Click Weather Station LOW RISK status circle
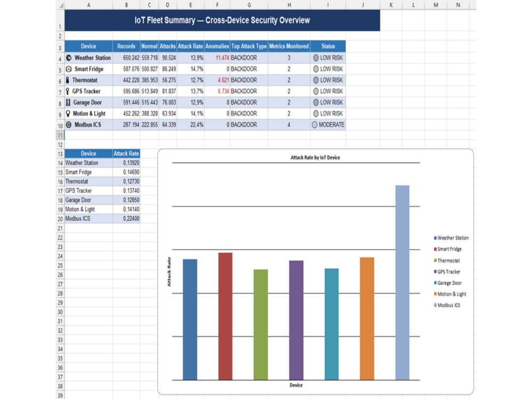 click(x=316, y=57)
